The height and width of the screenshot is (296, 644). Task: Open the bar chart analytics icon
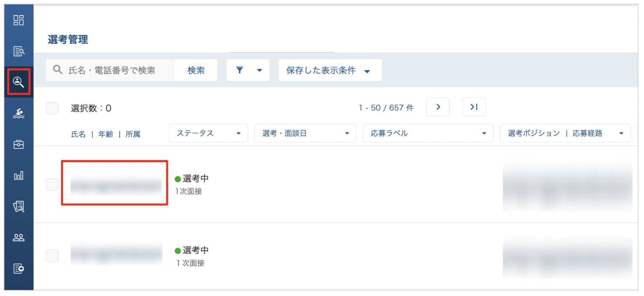pos(19,176)
